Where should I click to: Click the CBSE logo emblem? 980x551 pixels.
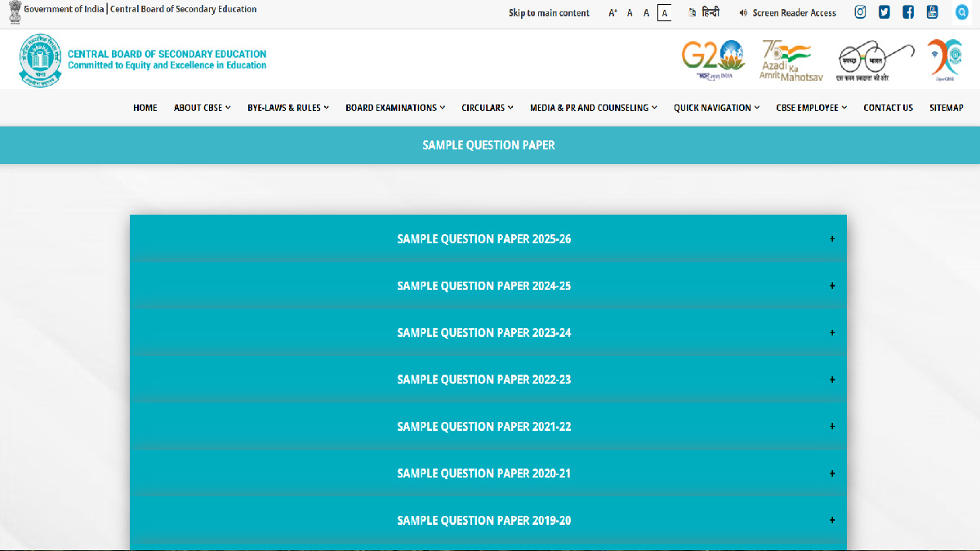40,60
